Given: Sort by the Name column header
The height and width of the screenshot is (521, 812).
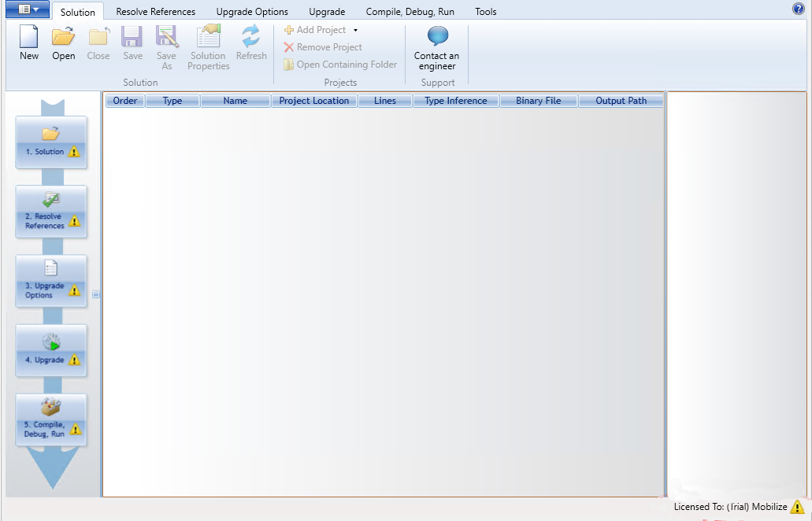Looking at the screenshot, I should point(235,101).
